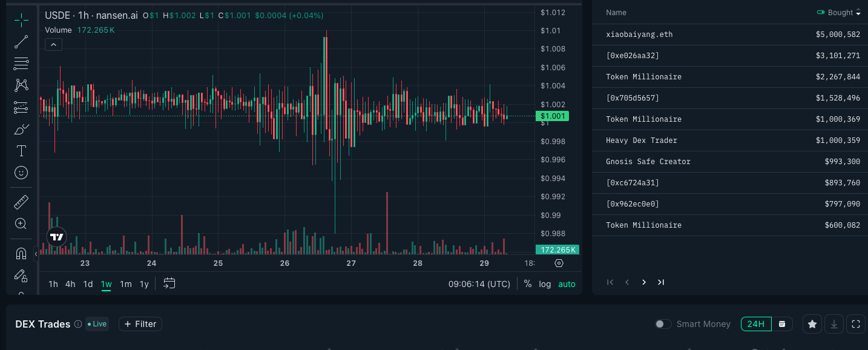Switch to the 1d timeframe

click(x=88, y=283)
